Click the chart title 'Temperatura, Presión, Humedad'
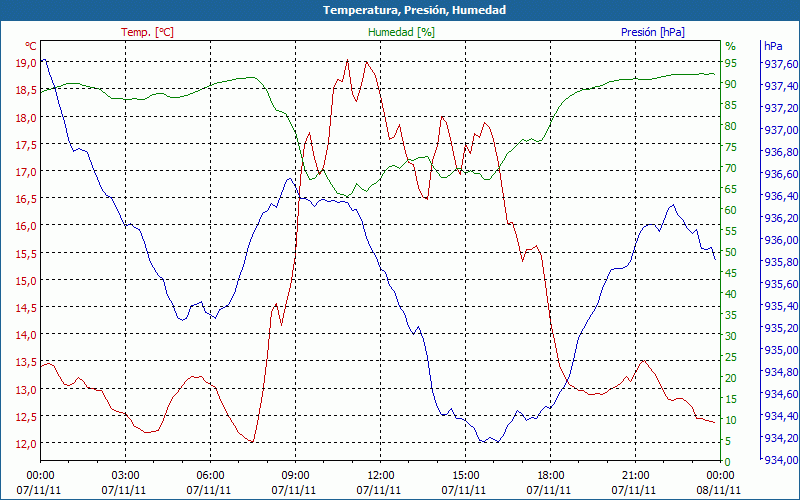Screen dimensions: 800x500 [x=414, y=10]
